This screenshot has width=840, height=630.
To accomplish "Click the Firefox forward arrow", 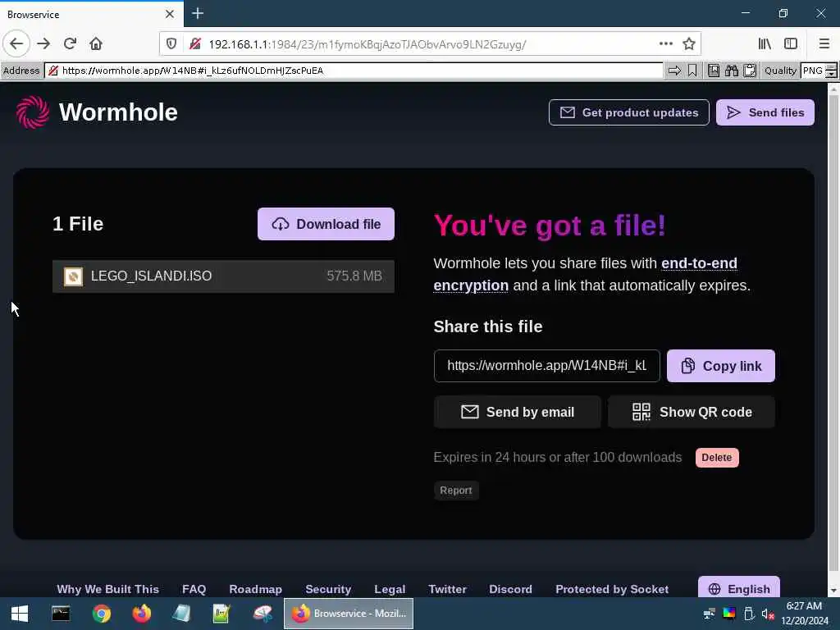I will (43, 43).
